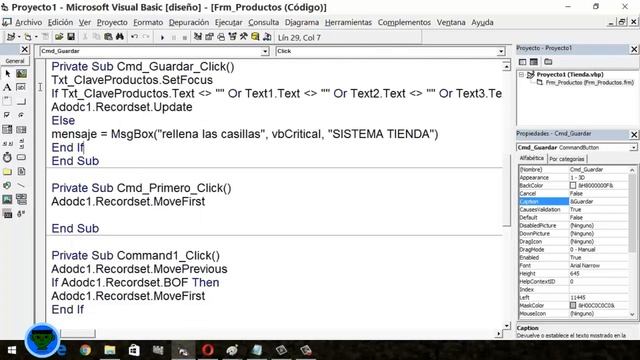Image resolution: width=640 pixels, height=360 pixels.
Task: Open the Edición menu
Action: [60, 22]
